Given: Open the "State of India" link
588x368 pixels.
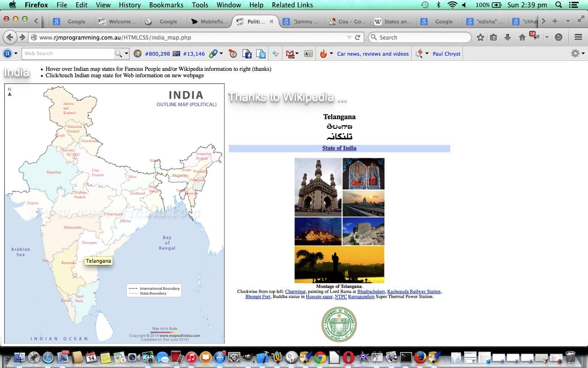Looking at the screenshot, I should click(x=339, y=148).
